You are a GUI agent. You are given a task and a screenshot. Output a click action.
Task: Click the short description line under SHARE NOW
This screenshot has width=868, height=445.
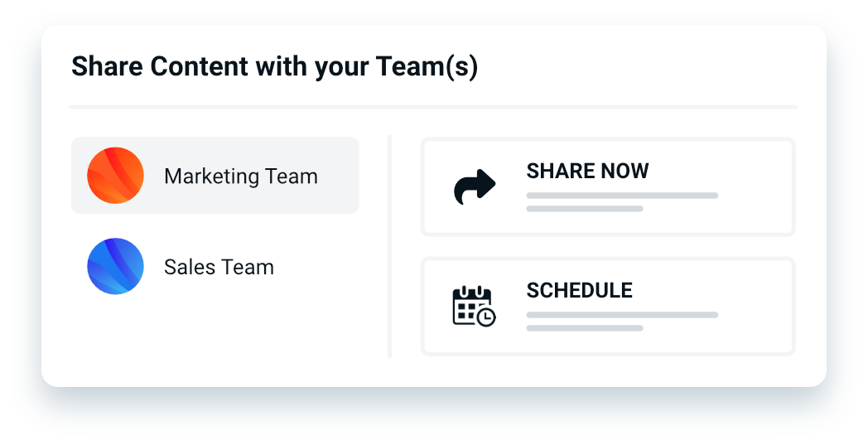(x=585, y=209)
